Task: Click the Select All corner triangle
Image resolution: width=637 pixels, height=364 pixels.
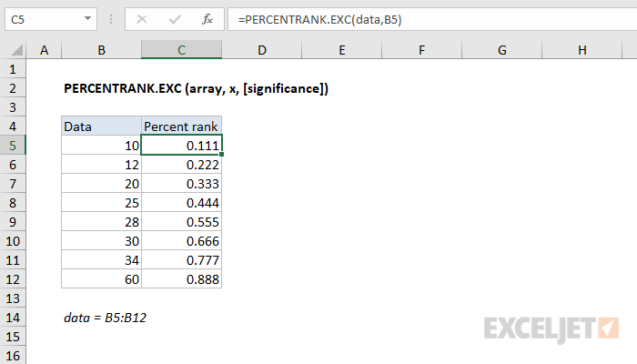Action: pyautogui.click(x=16, y=50)
